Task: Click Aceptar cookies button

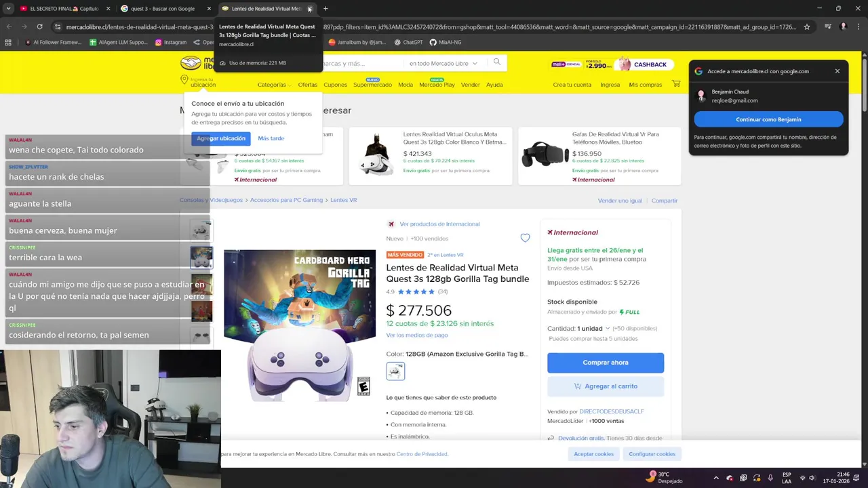Action: [x=593, y=454]
